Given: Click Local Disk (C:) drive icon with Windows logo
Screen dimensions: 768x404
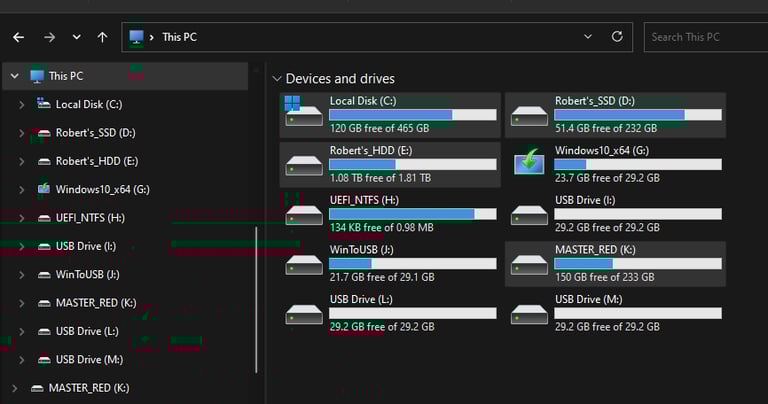Looking at the screenshot, I should click(304, 112).
